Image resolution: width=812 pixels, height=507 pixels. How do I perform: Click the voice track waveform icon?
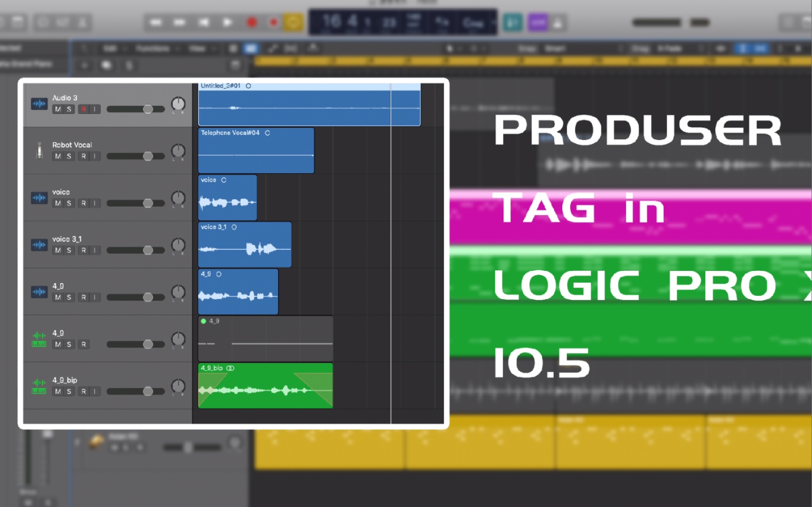[39, 198]
